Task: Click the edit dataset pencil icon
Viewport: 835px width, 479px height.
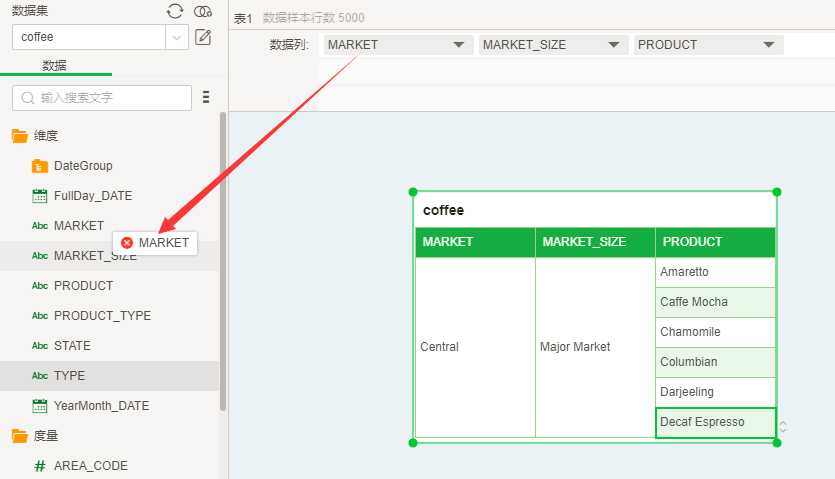Action: (203, 37)
